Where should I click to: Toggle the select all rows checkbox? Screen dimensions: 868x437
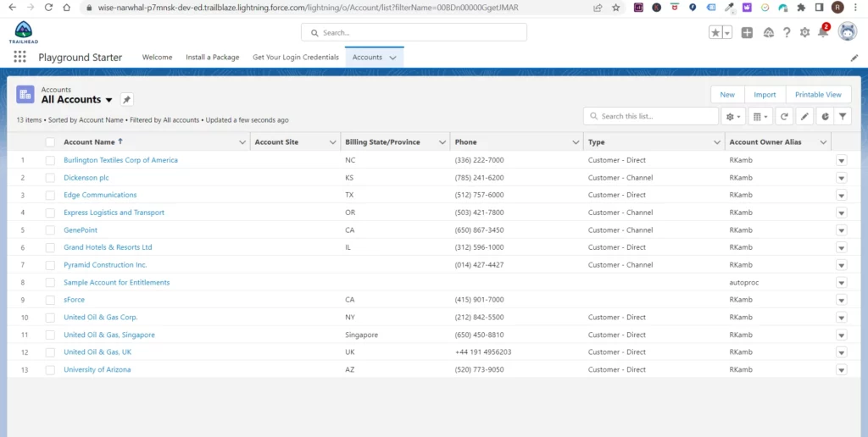(x=50, y=142)
